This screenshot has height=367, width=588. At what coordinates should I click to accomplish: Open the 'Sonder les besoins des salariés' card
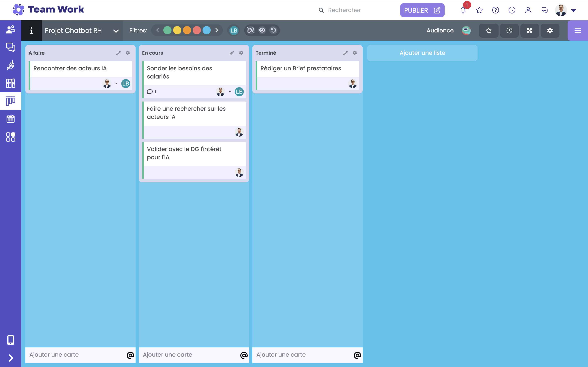pyautogui.click(x=179, y=72)
